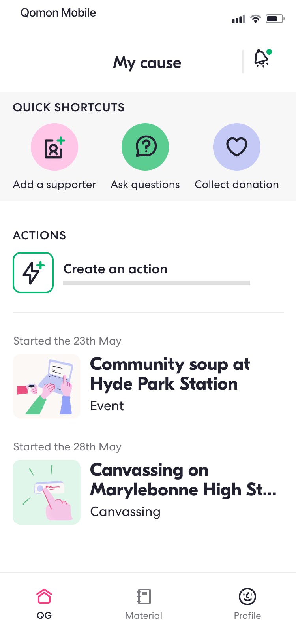Tap the Community soup event thumbnail
Screen dimensions: 296x644
point(47,386)
